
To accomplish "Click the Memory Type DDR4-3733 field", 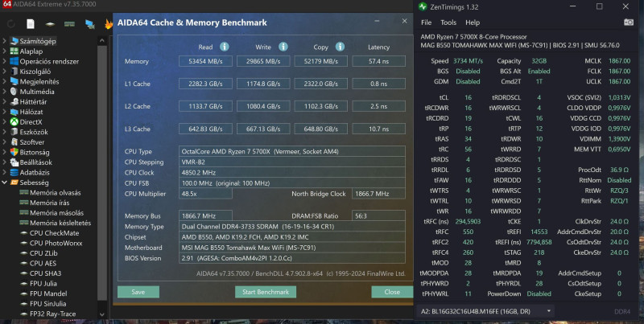I will tap(292, 227).
